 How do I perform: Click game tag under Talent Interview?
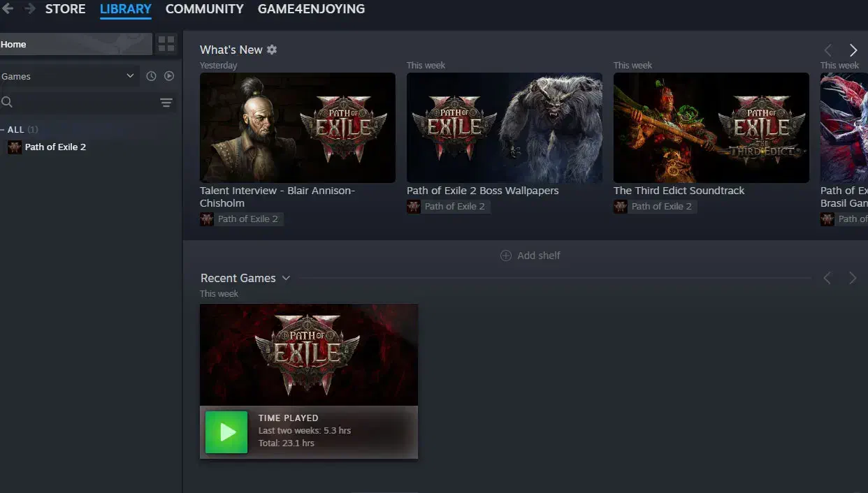click(x=241, y=219)
